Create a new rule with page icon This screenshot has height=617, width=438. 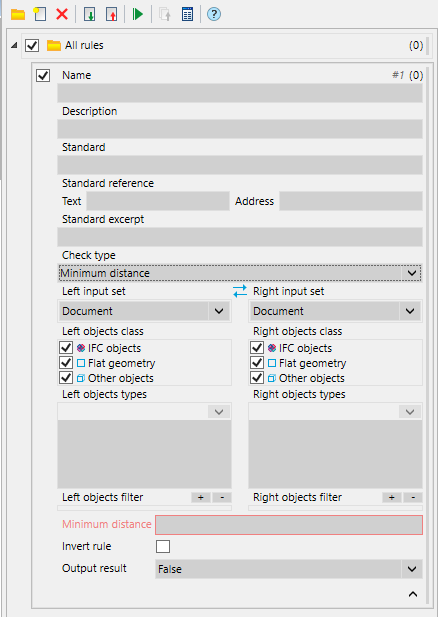(40, 15)
